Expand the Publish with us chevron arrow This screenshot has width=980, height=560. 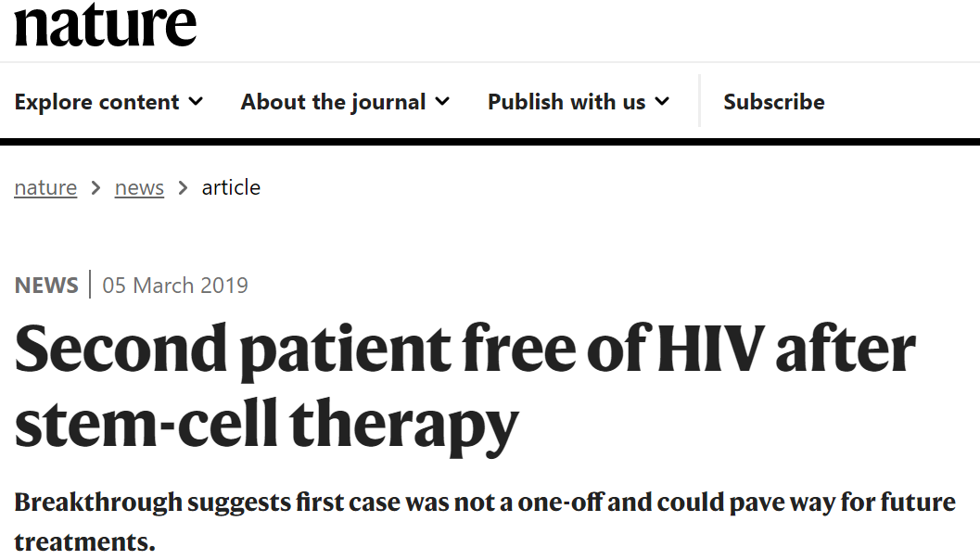662,101
